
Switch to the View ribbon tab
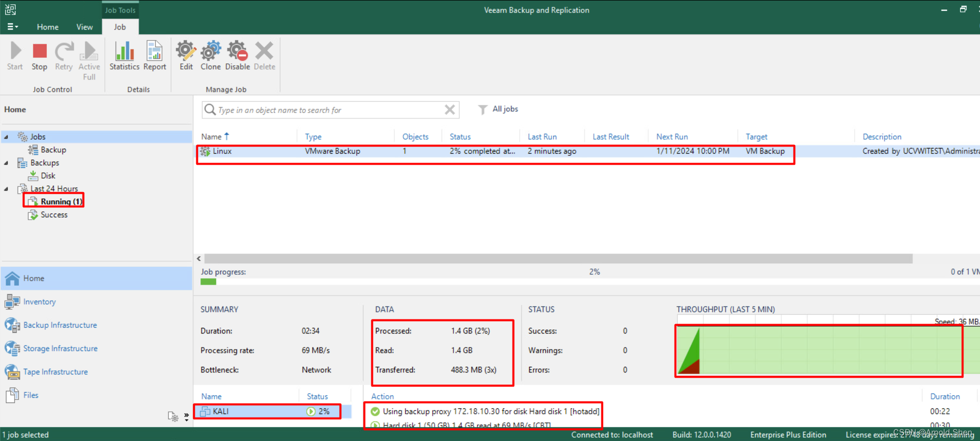85,27
